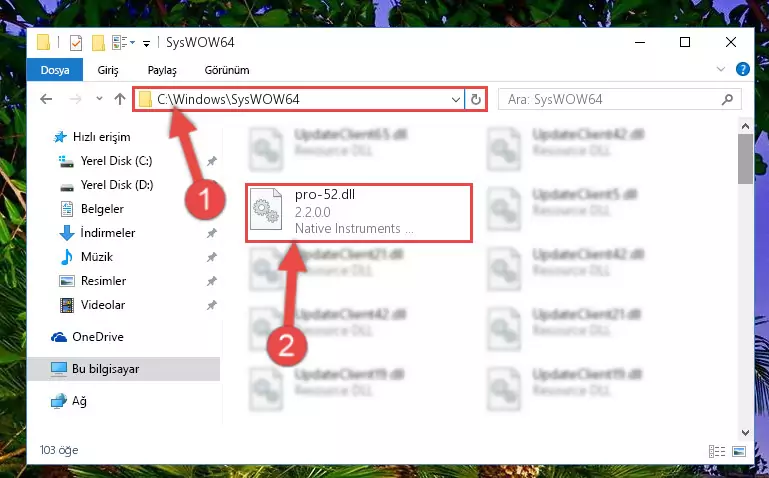Open the Müzik folder
Screen dimensions: 769x478
click(97, 257)
